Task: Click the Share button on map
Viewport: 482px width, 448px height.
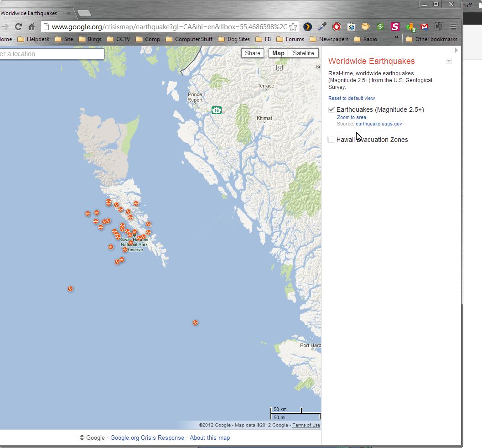Action: pos(252,53)
